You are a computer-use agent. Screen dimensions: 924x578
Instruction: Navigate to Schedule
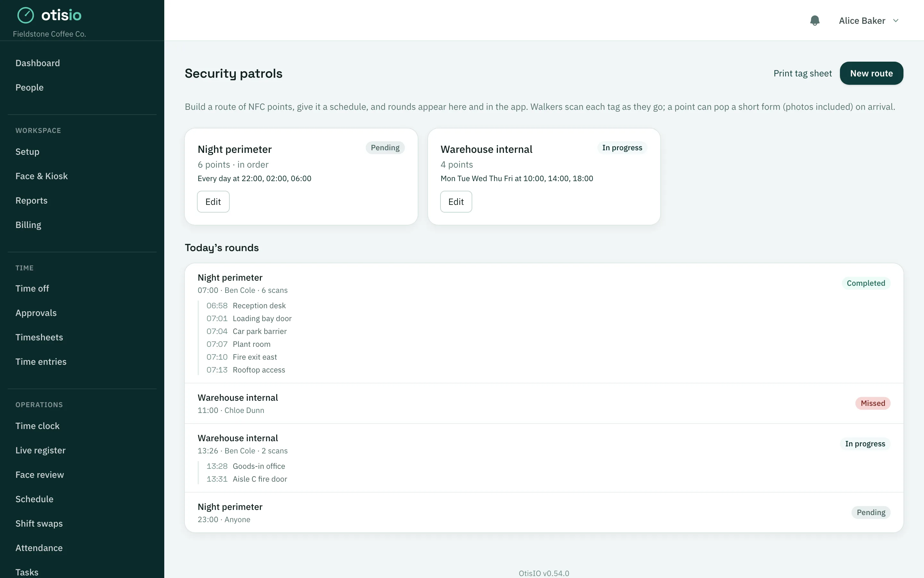pyautogui.click(x=34, y=499)
